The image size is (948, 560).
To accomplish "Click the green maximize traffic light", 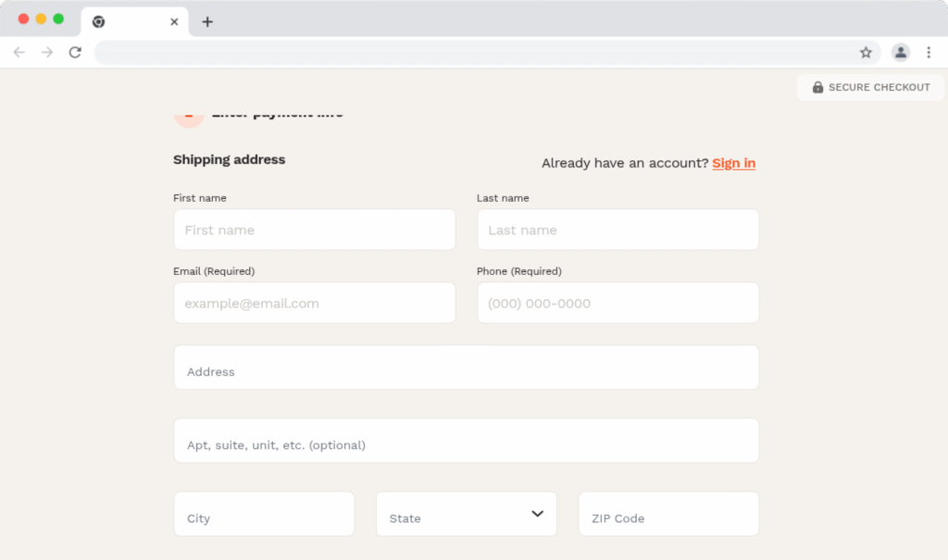I will (57, 17).
